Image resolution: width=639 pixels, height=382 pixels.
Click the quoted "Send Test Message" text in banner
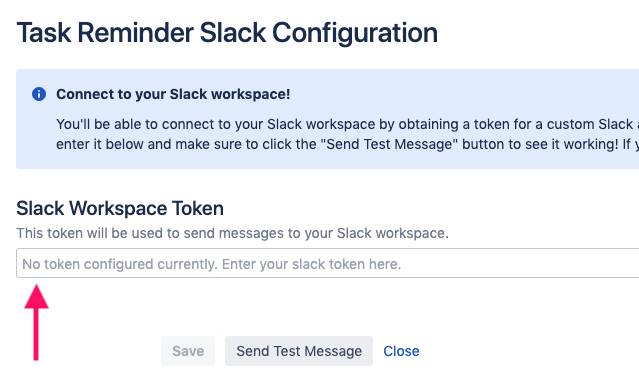(x=389, y=144)
